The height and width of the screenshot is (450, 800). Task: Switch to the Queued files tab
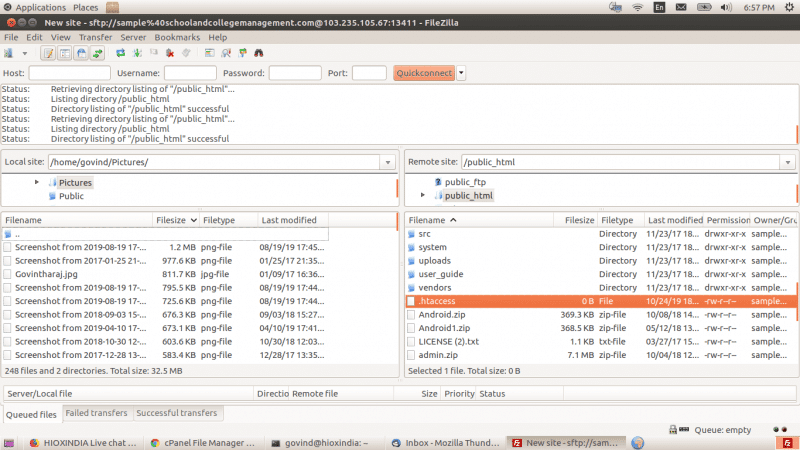point(31,414)
